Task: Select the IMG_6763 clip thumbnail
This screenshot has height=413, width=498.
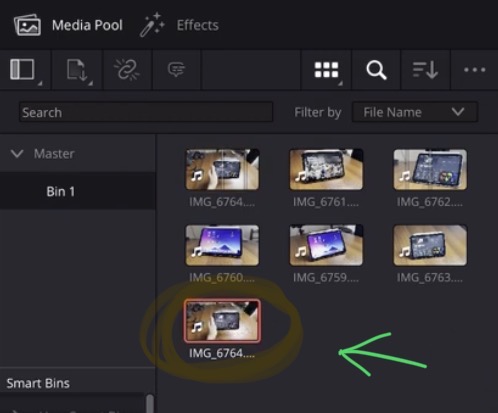Action: (430, 245)
